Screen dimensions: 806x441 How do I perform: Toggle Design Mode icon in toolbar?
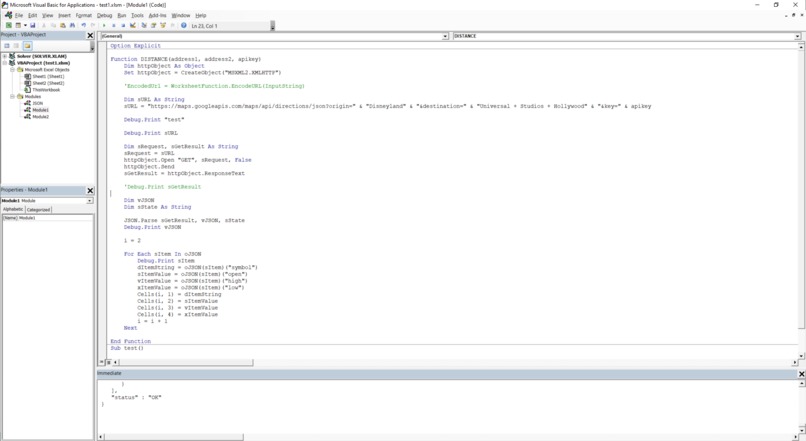(133, 25)
